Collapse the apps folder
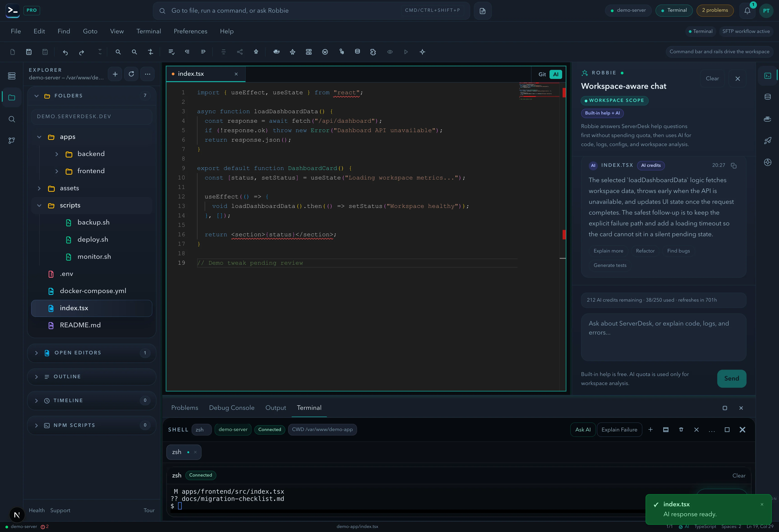The width and height of the screenshot is (779, 532). 39,137
